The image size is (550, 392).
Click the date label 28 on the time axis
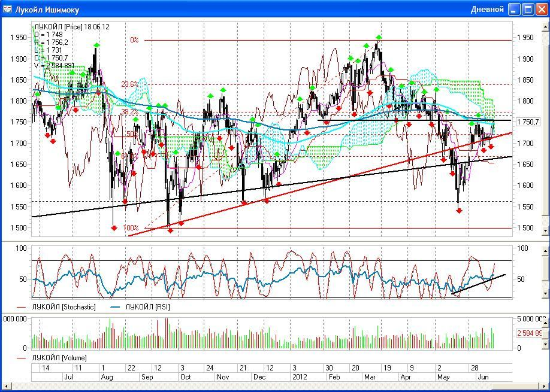475,368
